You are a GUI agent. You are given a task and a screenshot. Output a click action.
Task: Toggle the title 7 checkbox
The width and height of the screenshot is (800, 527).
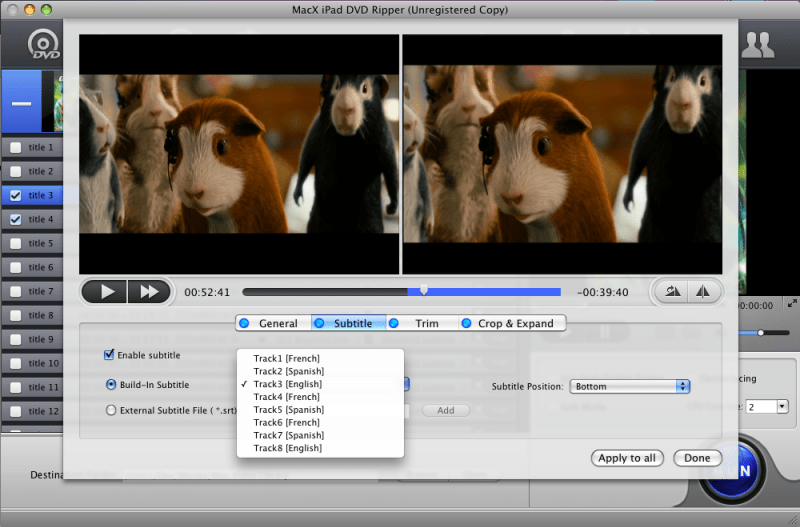[16, 291]
